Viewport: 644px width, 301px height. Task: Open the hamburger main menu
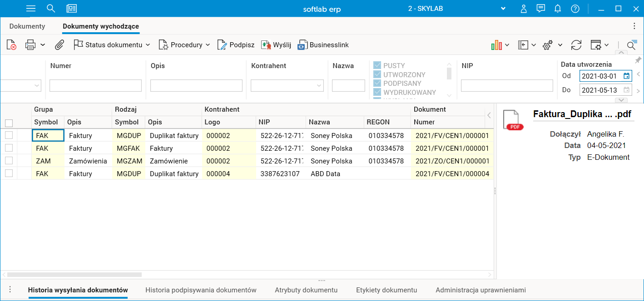(x=31, y=9)
